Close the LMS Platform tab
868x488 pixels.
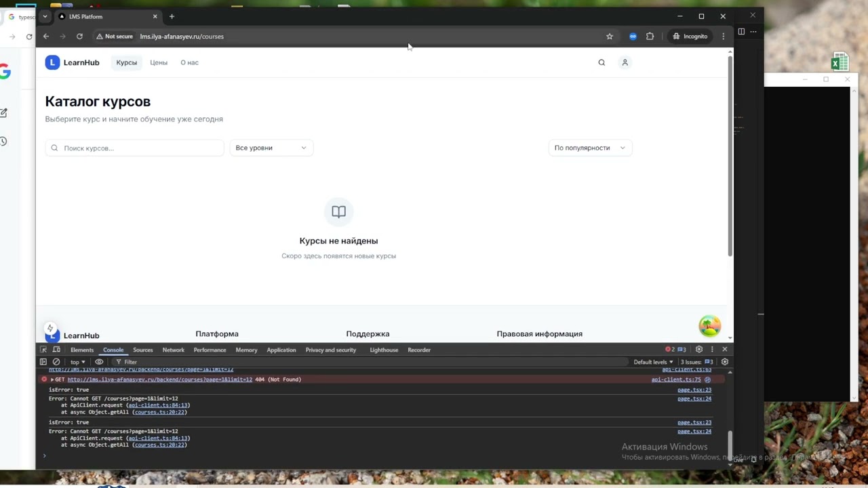click(155, 16)
